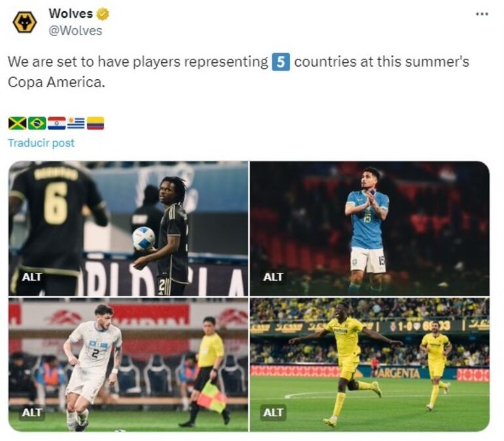Click the Colombia flag emoji

96,124
